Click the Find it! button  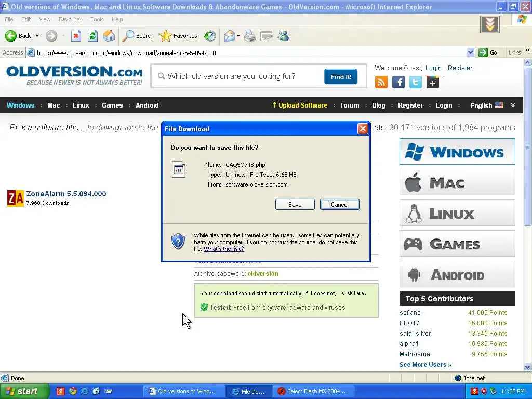click(341, 77)
